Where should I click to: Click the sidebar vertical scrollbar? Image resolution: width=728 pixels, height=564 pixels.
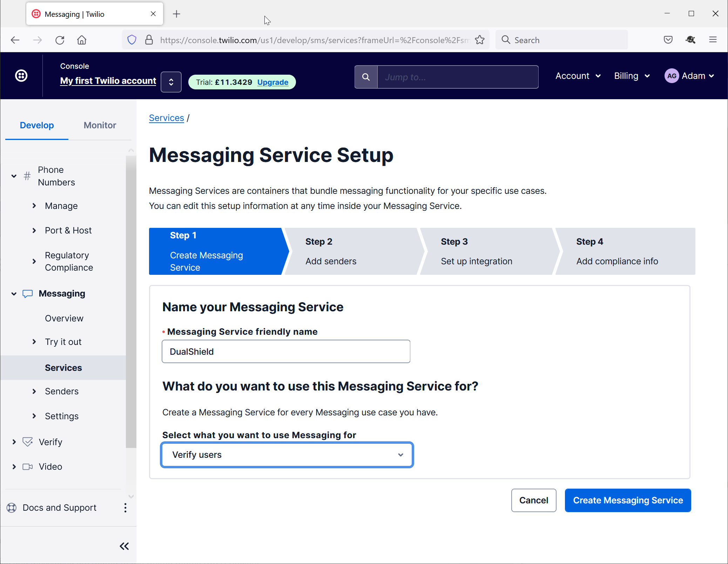pos(131,301)
